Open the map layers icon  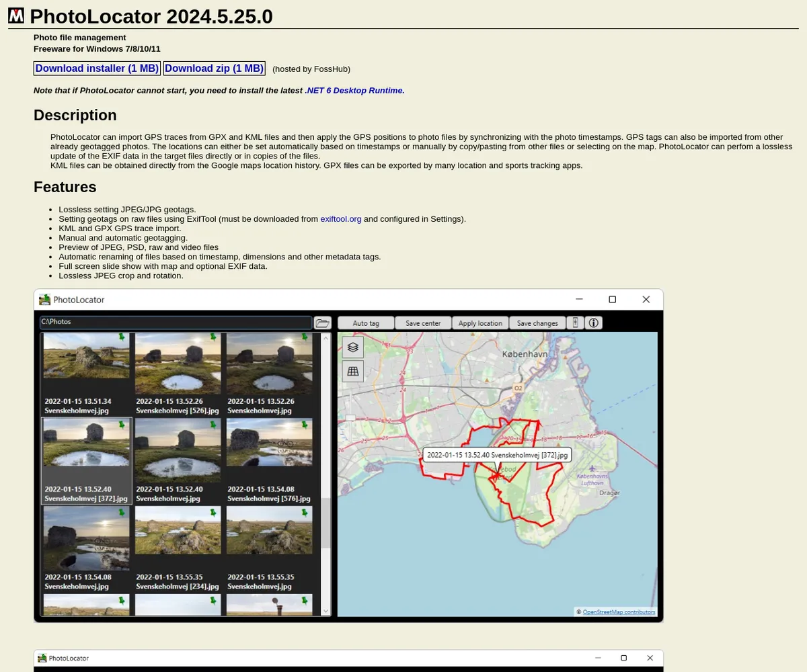353,347
